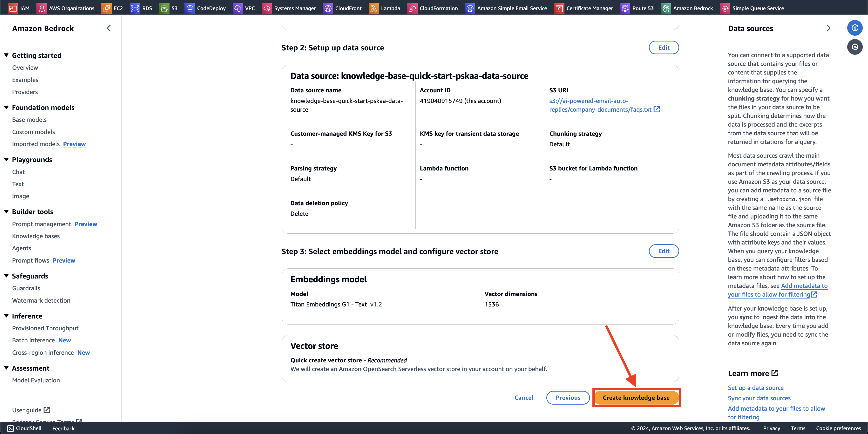Collapse the Safeguards section
This screenshot has width=868, height=434.
(x=7, y=276)
